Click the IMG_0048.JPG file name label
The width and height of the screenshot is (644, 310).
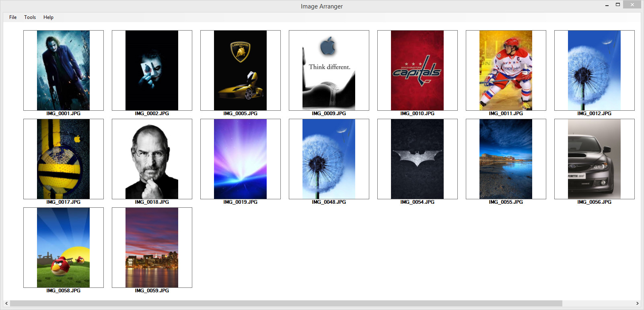tap(329, 202)
